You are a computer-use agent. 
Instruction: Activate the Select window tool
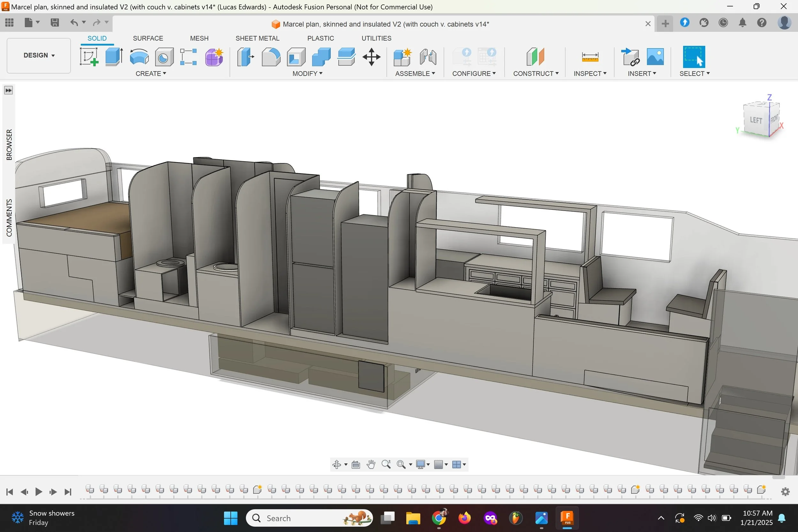[694, 57]
